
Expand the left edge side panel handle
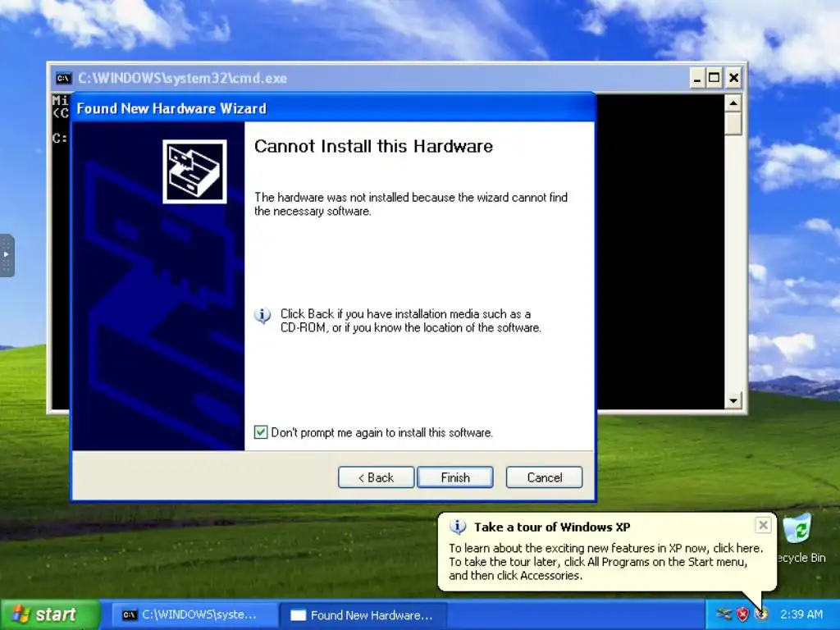(7, 255)
